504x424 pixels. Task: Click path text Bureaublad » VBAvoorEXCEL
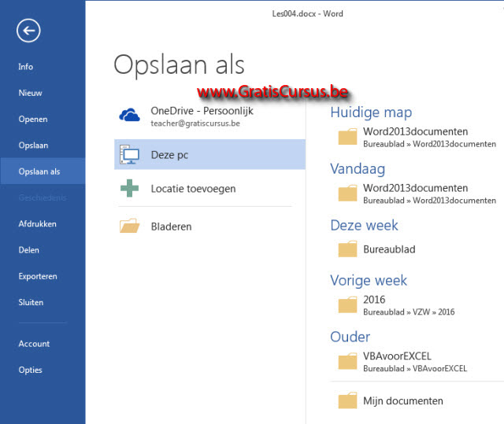(x=415, y=368)
